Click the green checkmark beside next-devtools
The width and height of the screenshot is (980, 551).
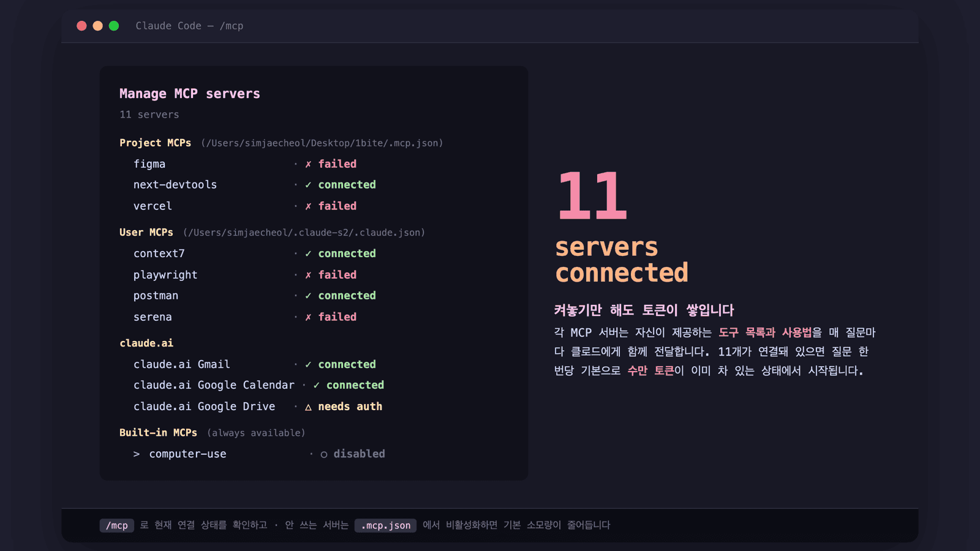click(x=308, y=185)
